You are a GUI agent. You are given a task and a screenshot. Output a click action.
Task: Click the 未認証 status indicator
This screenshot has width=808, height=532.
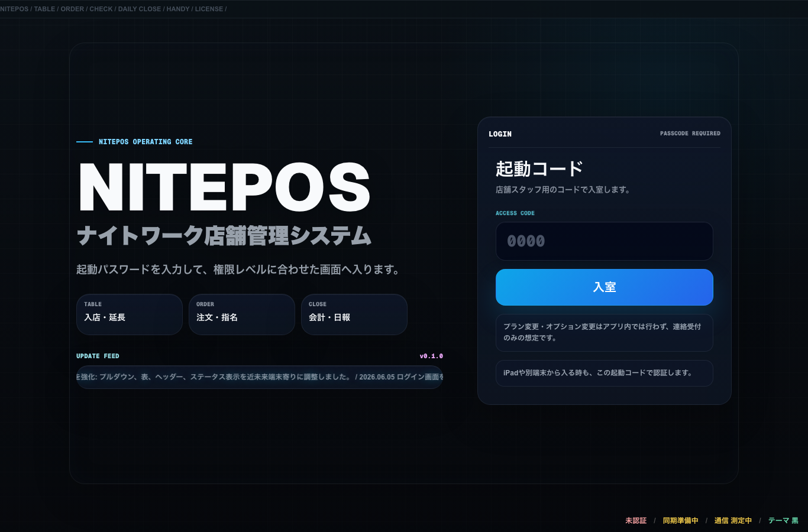(636, 521)
